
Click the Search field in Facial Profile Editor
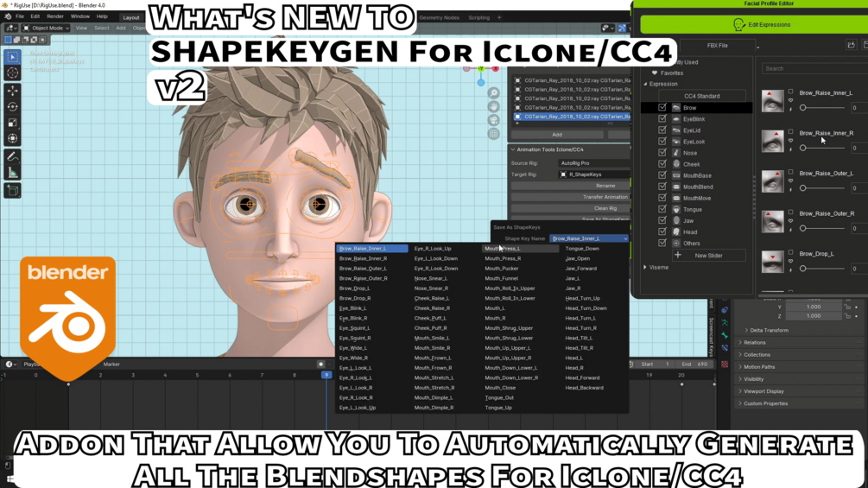pos(814,68)
